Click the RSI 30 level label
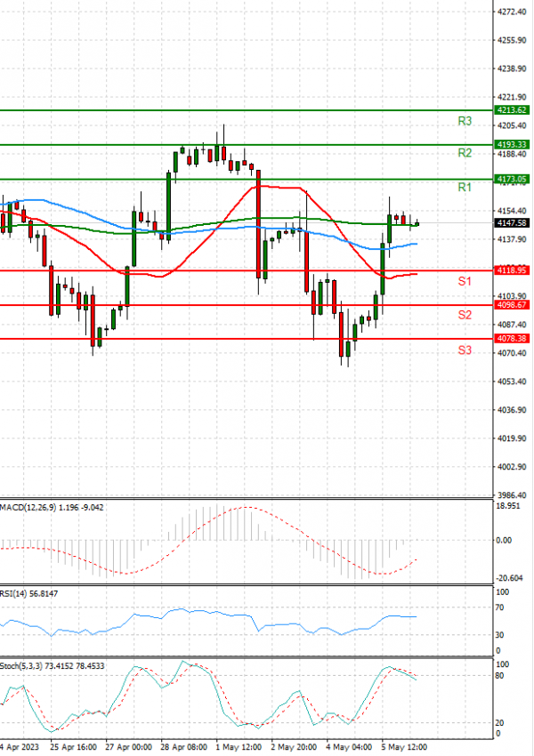 pyautogui.click(x=500, y=635)
